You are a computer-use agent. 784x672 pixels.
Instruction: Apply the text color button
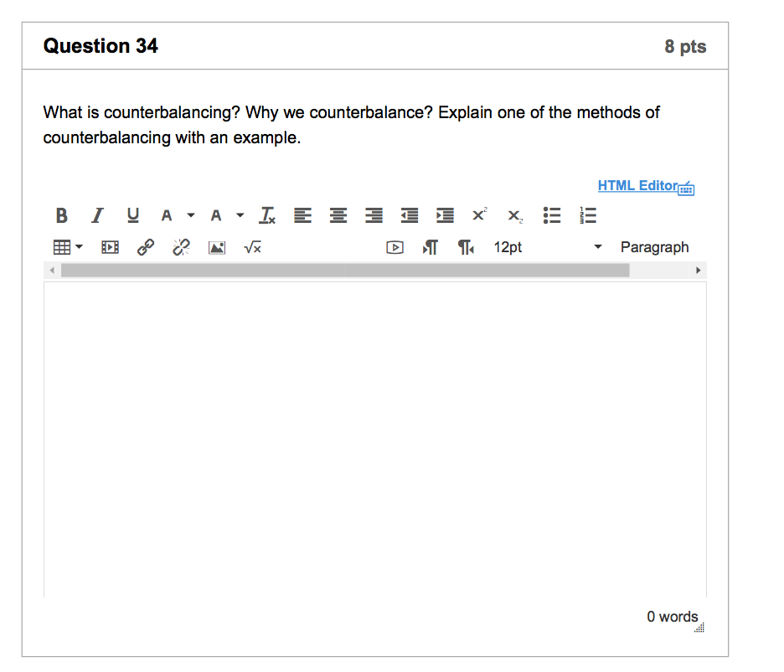coord(167,215)
